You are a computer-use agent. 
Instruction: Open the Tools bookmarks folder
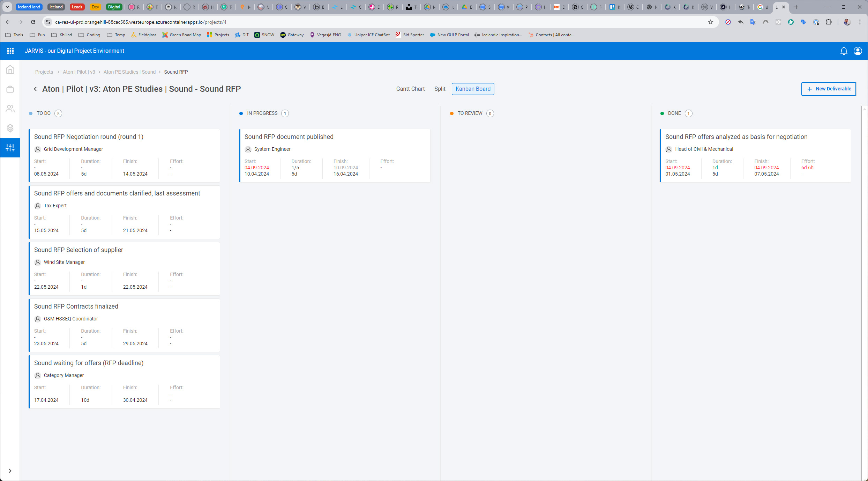[x=14, y=35]
